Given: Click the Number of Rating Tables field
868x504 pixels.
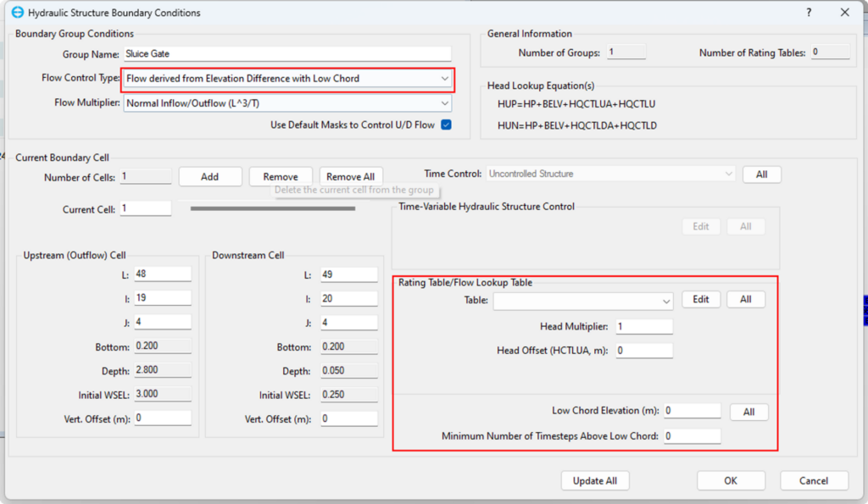Looking at the screenshot, I should pyautogui.click(x=831, y=52).
